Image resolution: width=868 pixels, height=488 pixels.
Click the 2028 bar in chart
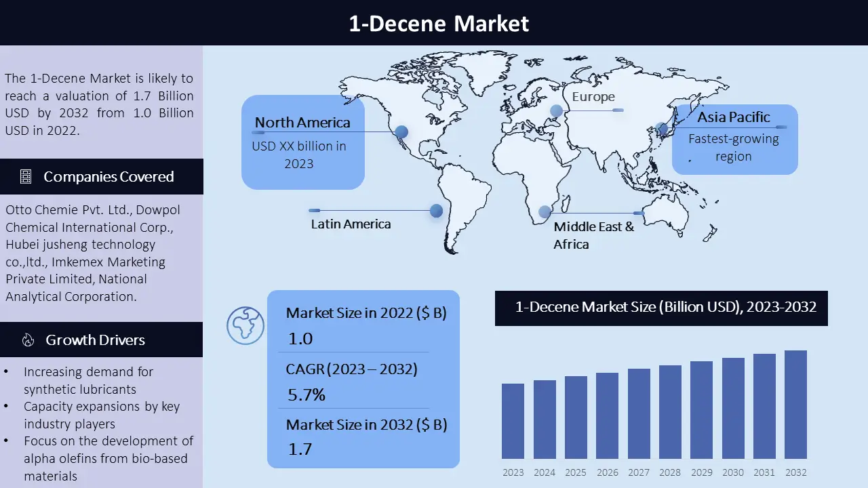tap(670, 412)
